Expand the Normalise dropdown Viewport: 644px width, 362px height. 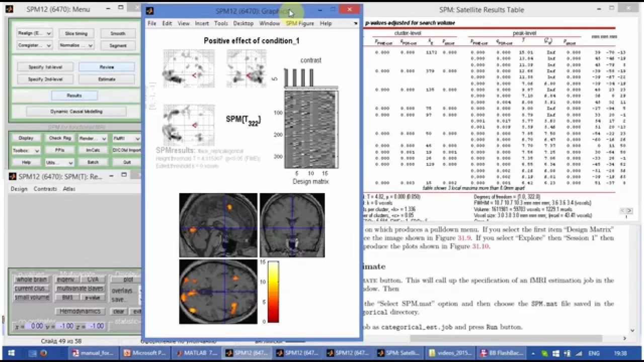(76, 45)
